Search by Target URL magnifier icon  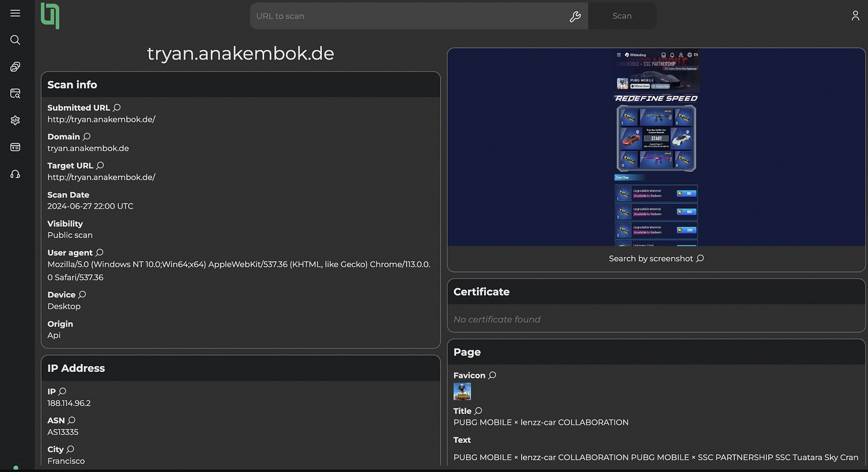coord(100,165)
